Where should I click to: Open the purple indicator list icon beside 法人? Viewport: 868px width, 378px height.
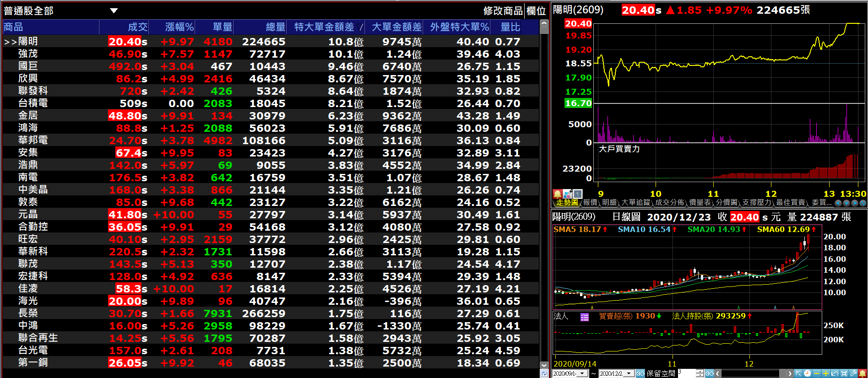[x=584, y=317]
